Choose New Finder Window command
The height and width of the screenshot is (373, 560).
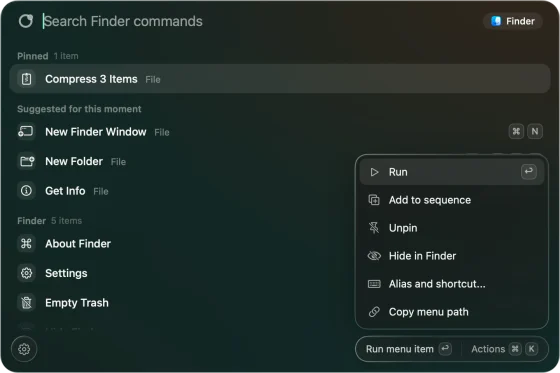click(x=280, y=132)
